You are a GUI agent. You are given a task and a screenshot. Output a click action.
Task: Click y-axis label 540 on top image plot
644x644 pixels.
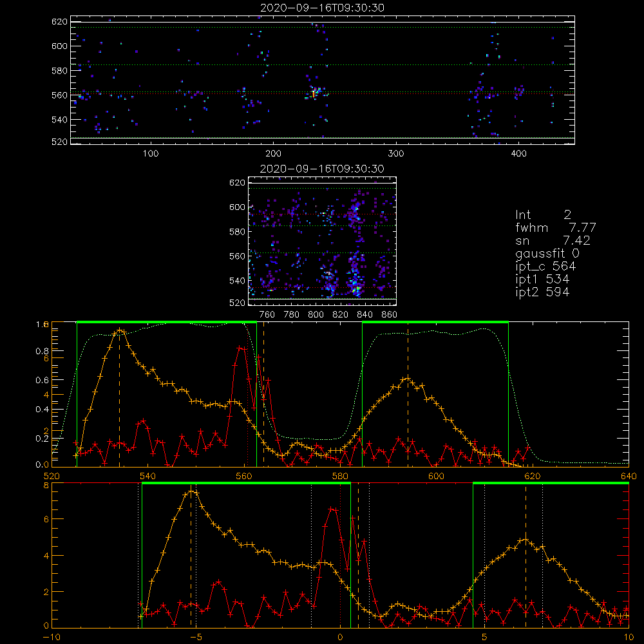(59, 120)
